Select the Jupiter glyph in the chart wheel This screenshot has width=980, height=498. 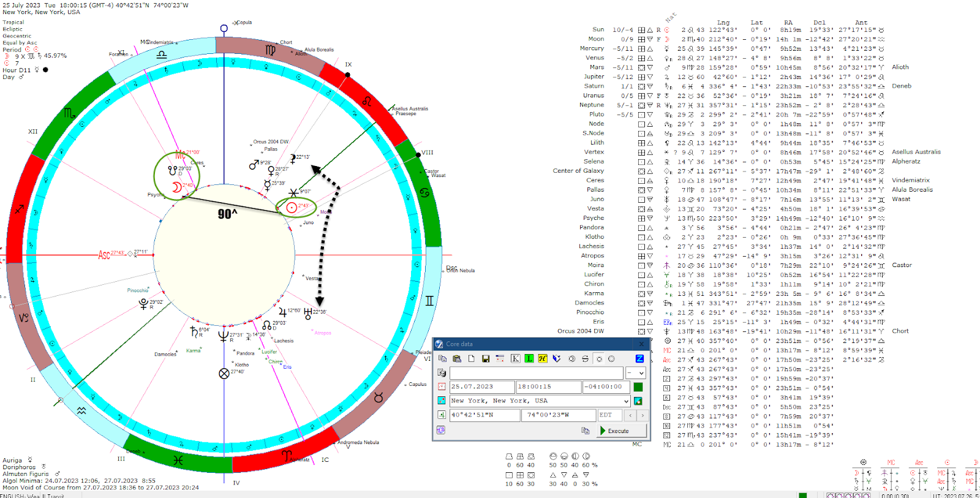282,312
